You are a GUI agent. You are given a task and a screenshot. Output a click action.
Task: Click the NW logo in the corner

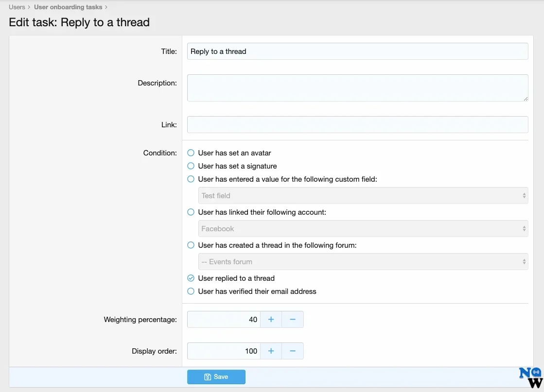(530, 378)
